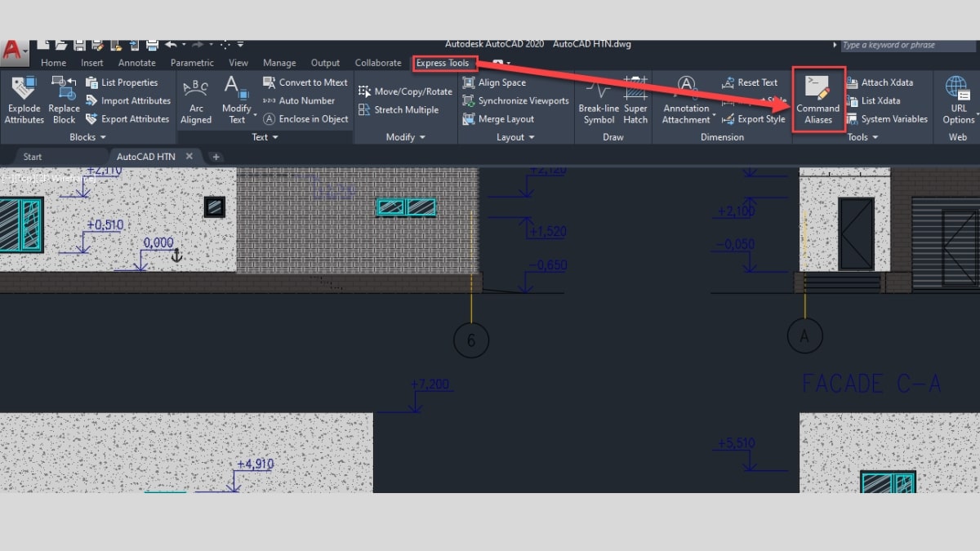
Task: Activate Move/Copy/Rotate tool
Action: pyautogui.click(x=405, y=91)
